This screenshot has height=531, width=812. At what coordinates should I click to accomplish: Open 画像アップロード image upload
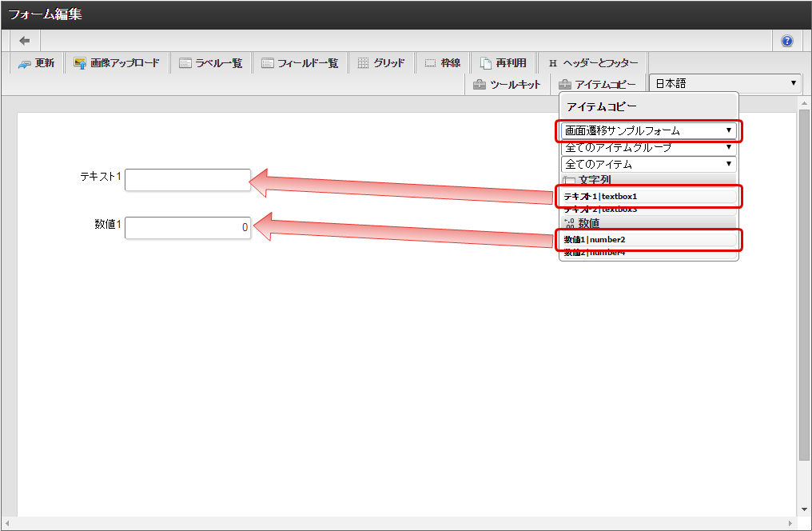click(x=117, y=63)
